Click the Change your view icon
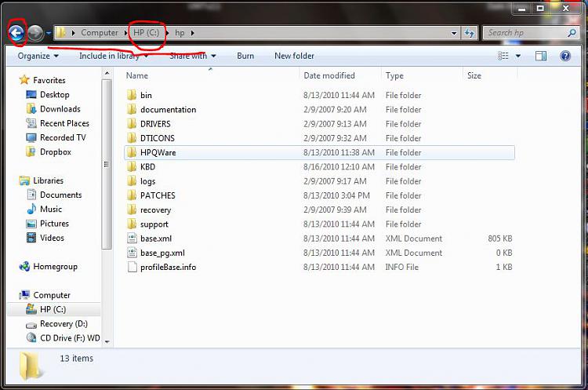This screenshot has width=588, height=390. pyautogui.click(x=503, y=56)
